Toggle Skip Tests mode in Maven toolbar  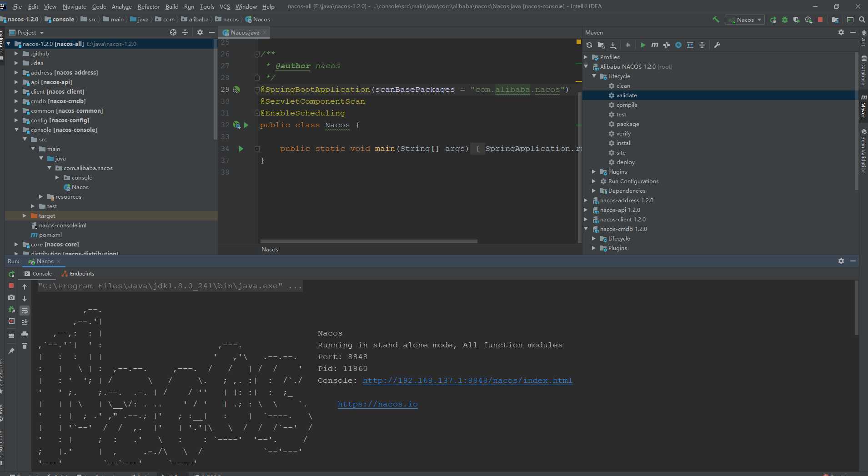coord(678,45)
